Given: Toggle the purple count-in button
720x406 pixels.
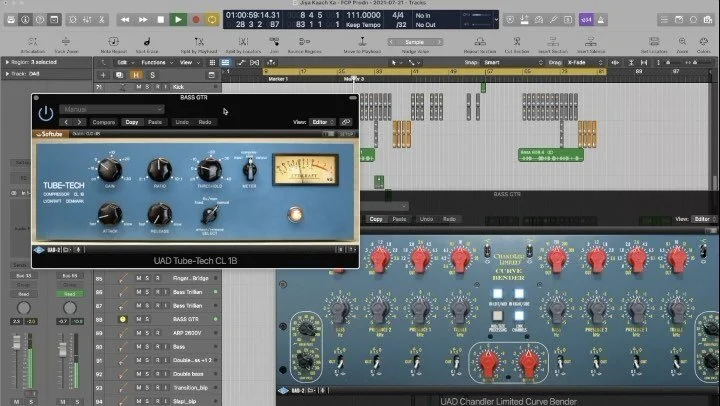Looking at the screenshot, I should tap(586, 20).
